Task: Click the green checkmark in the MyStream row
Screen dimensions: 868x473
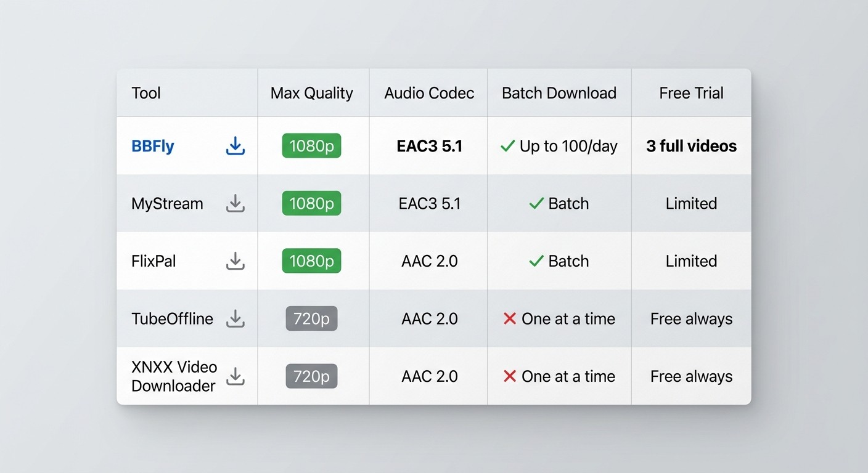Action: coord(536,203)
